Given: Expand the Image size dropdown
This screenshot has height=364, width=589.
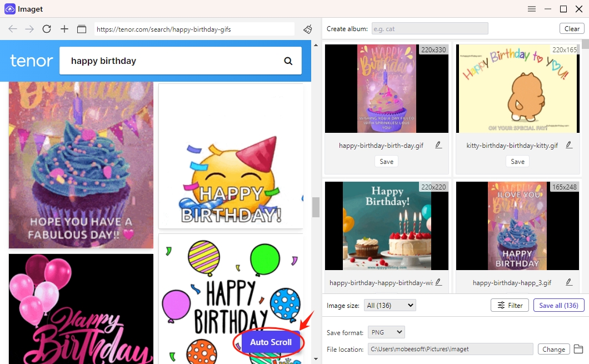Looking at the screenshot, I should (390, 305).
